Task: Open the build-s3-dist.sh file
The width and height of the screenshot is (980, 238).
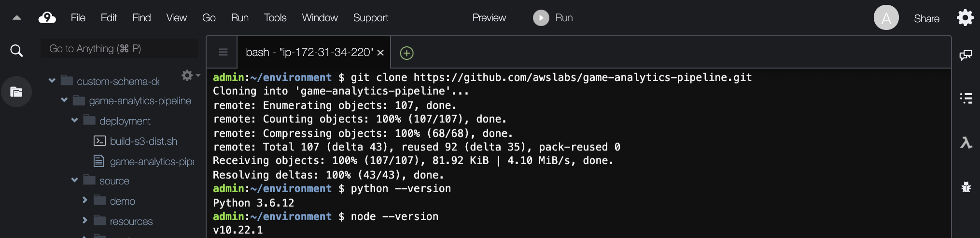Action: [143, 141]
